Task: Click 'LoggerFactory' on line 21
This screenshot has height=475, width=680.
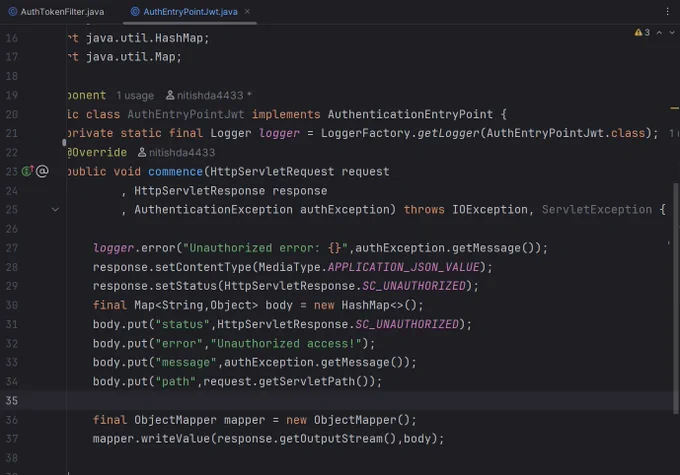Action: (366, 133)
